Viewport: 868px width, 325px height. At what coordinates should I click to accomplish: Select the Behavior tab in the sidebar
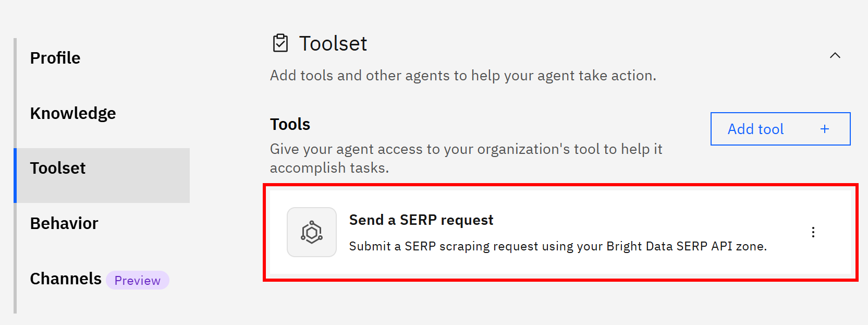pyautogui.click(x=64, y=223)
